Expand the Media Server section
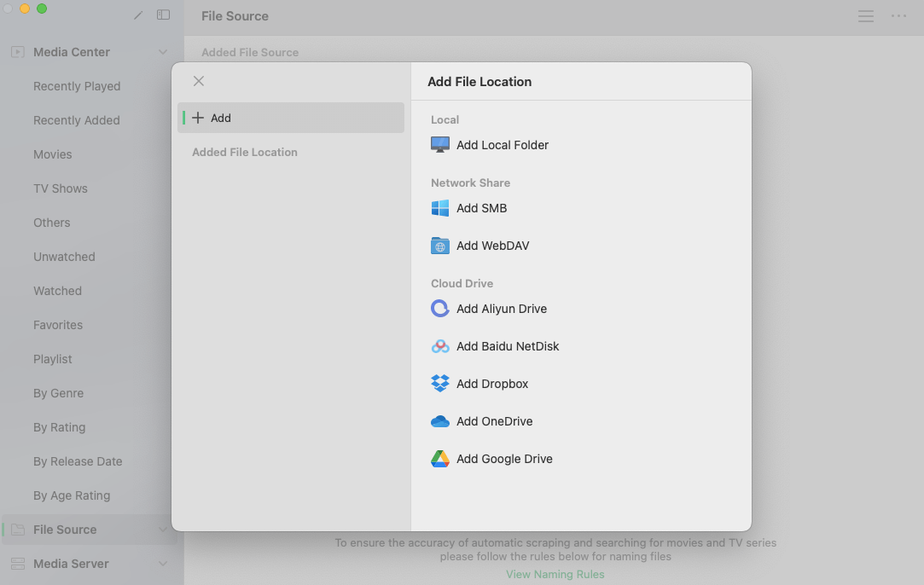 pos(163,564)
